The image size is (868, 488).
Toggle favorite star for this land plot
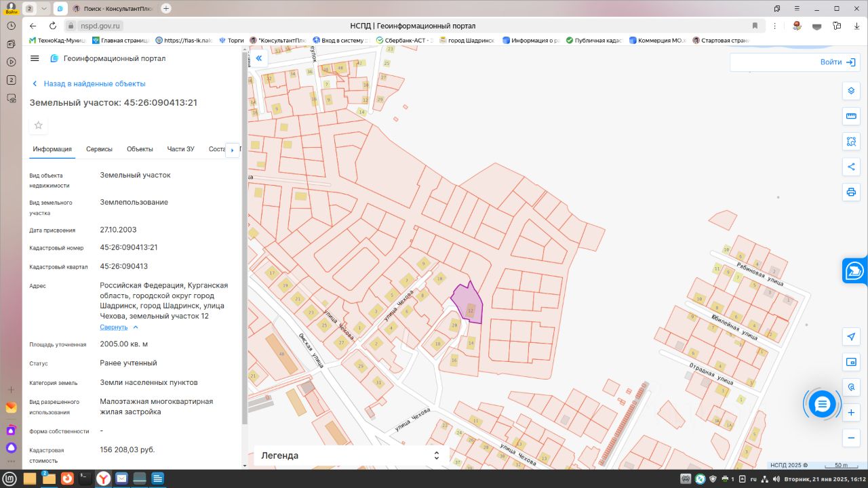tap(39, 125)
